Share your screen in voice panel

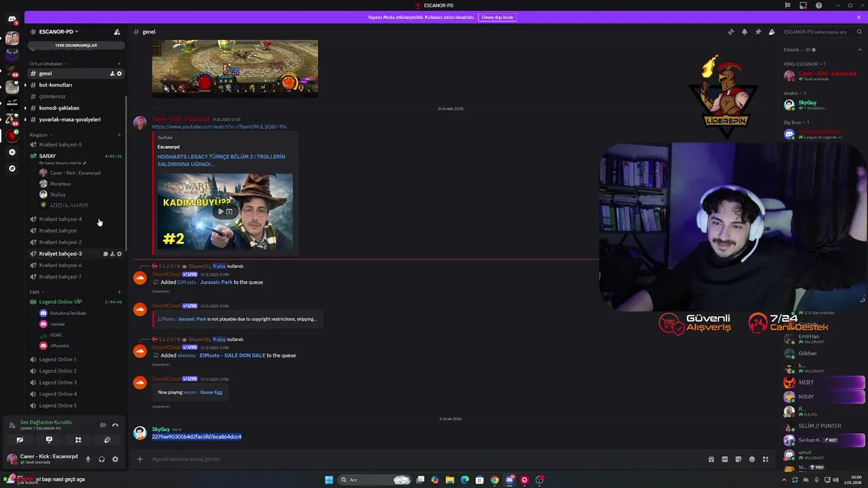[49, 440]
